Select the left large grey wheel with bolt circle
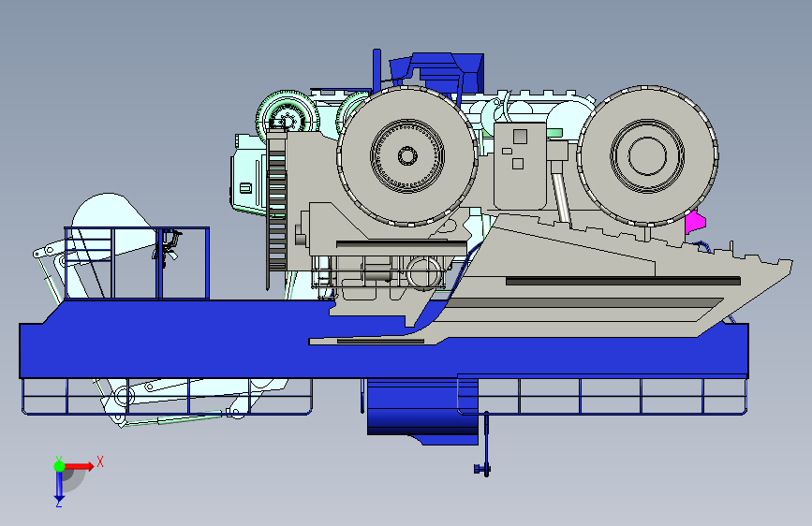This screenshot has width=812, height=526. click(407, 155)
